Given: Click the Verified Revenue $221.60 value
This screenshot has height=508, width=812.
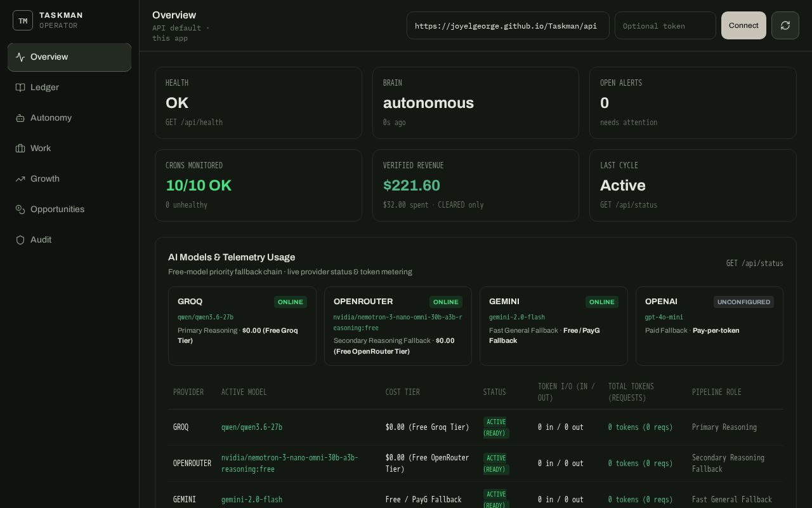Looking at the screenshot, I should click(x=412, y=185).
